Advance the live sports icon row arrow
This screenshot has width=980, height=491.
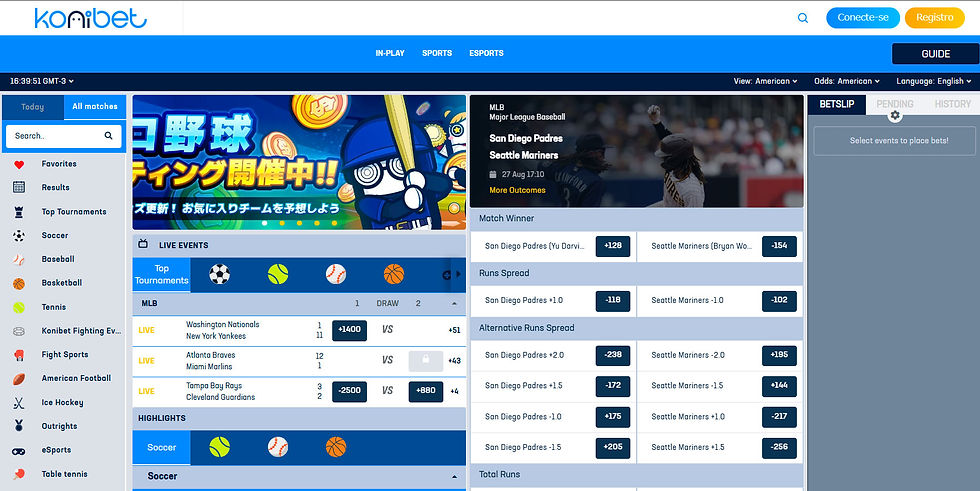click(x=458, y=274)
